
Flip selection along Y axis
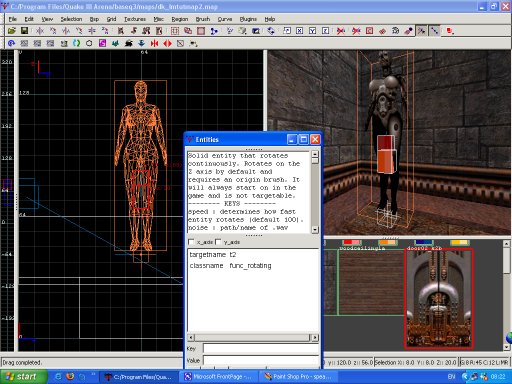tap(66, 31)
